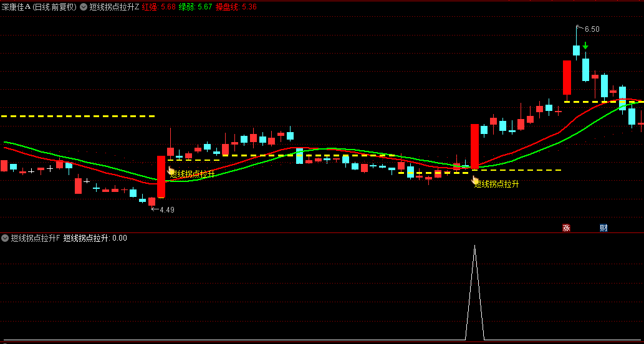
Task: Select the 短线拐点拉升Z indicator name
Action: [114, 7]
